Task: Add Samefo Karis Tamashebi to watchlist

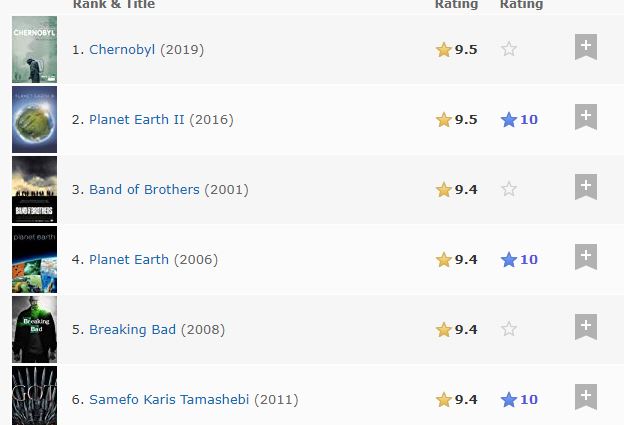Action: coord(586,398)
